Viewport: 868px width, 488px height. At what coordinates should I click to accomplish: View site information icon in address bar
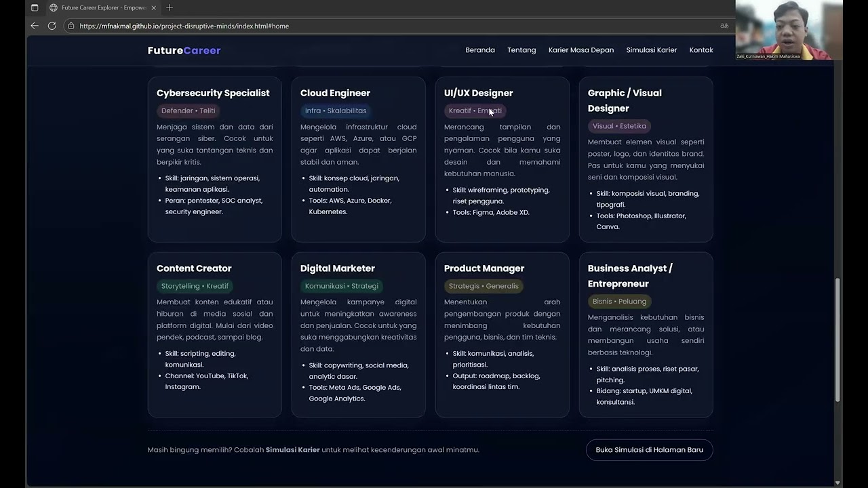click(x=71, y=26)
